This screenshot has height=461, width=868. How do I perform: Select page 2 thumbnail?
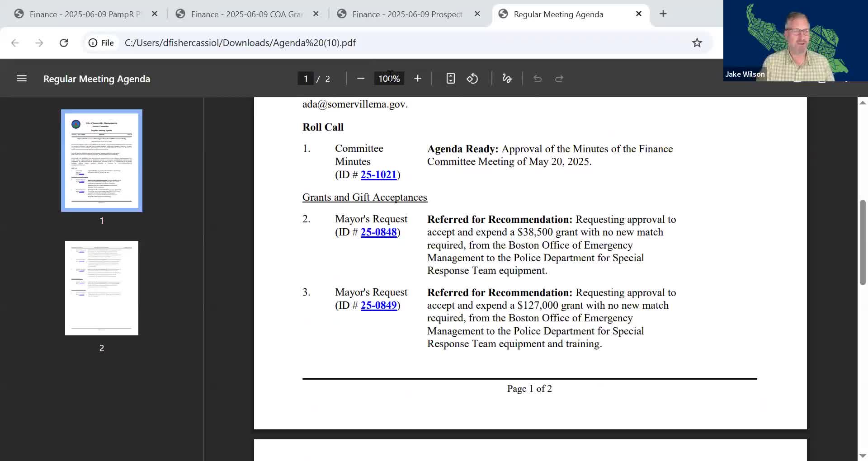[x=102, y=288]
